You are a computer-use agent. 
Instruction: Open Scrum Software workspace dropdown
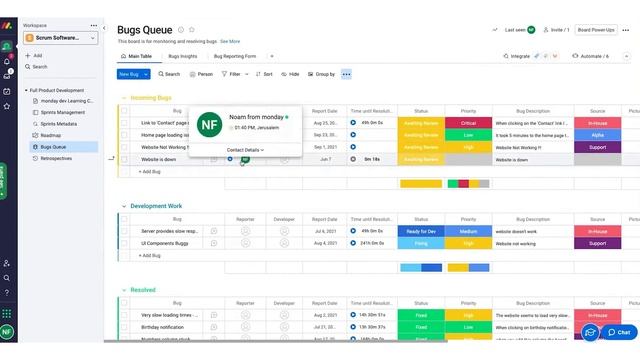pos(60,38)
